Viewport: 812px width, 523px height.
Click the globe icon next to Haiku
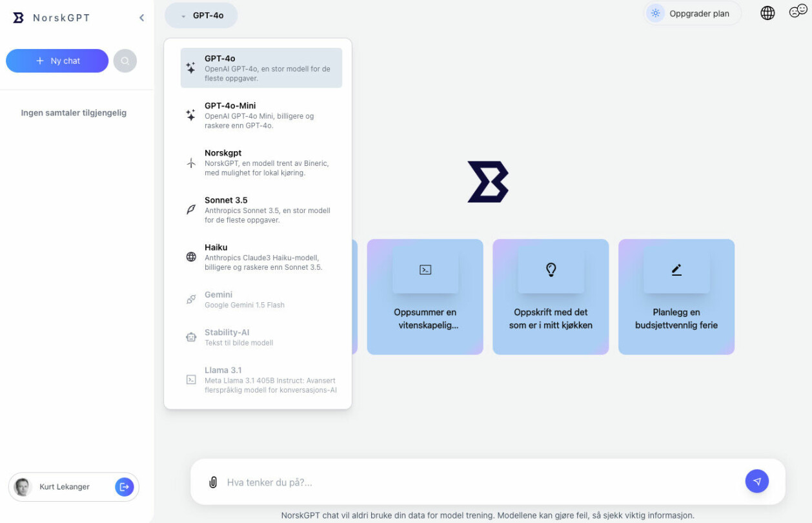coord(191,257)
